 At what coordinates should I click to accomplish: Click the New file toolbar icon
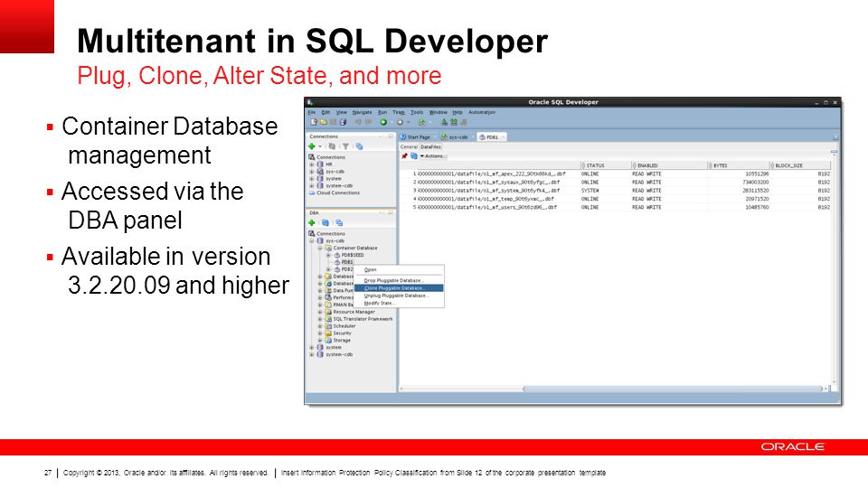click(314, 122)
